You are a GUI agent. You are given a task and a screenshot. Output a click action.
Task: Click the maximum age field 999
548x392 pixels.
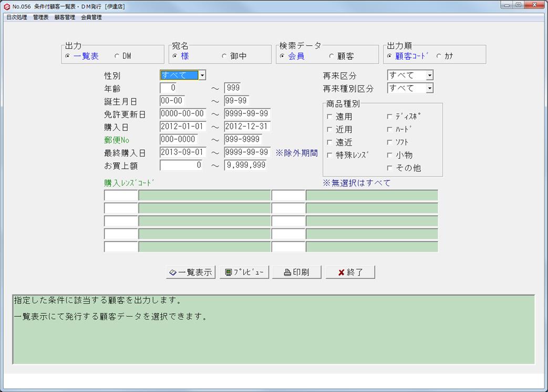point(233,88)
